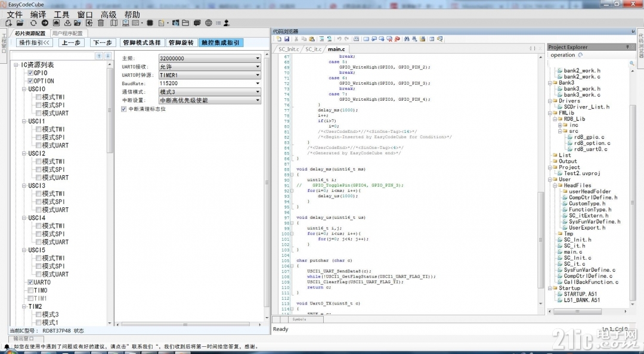Switch to the 用户程序配置 tab
Image resolution: width=644 pixels, height=354 pixels.
point(68,33)
